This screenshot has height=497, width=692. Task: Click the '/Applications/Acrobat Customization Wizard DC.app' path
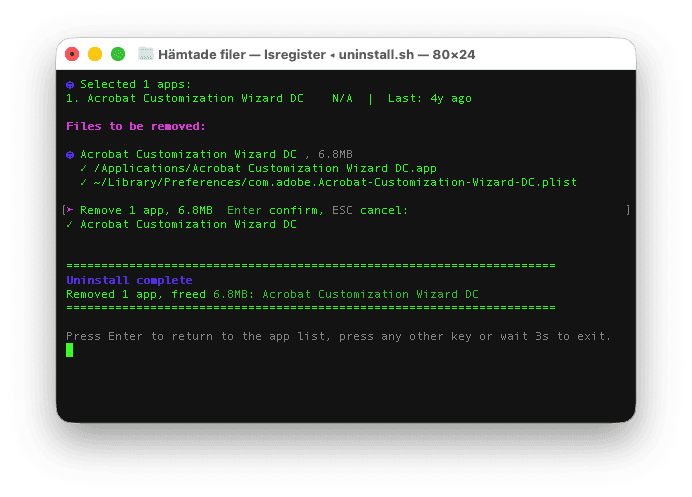coord(265,168)
